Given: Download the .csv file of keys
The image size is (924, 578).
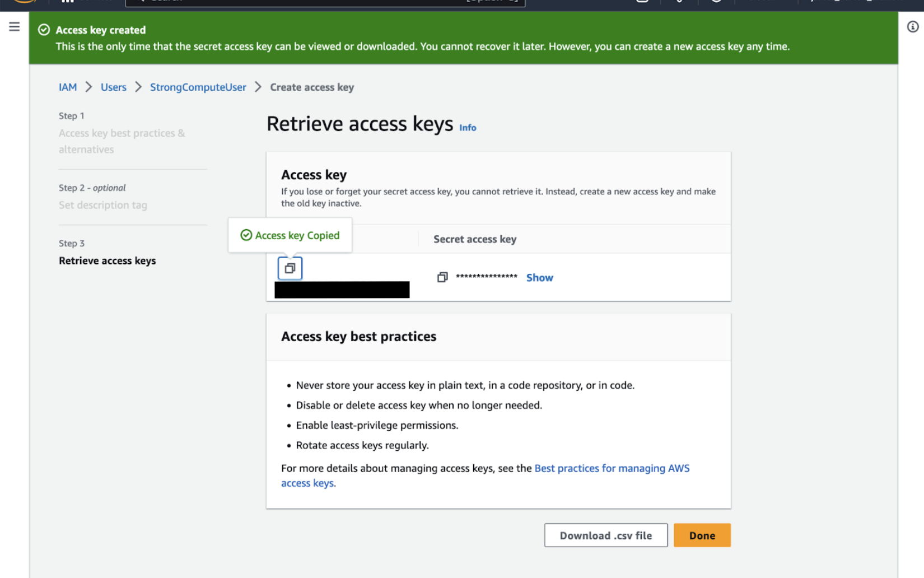Looking at the screenshot, I should (605, 535).
